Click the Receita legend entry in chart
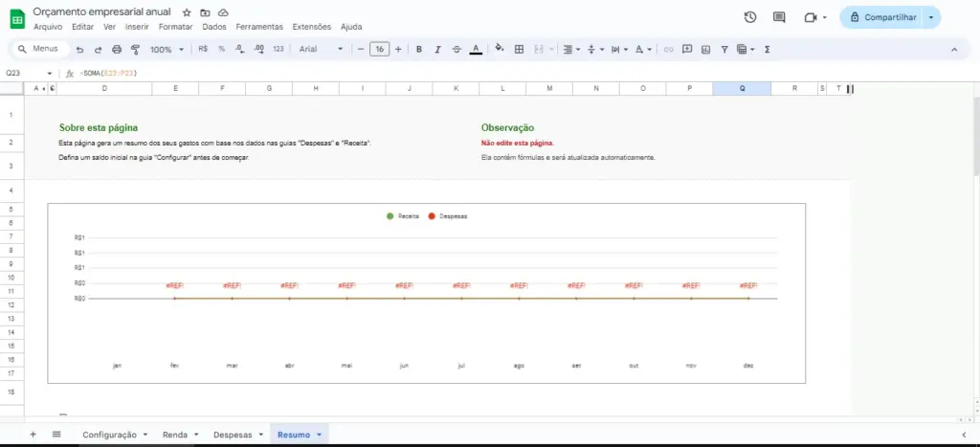 point(403,216)
